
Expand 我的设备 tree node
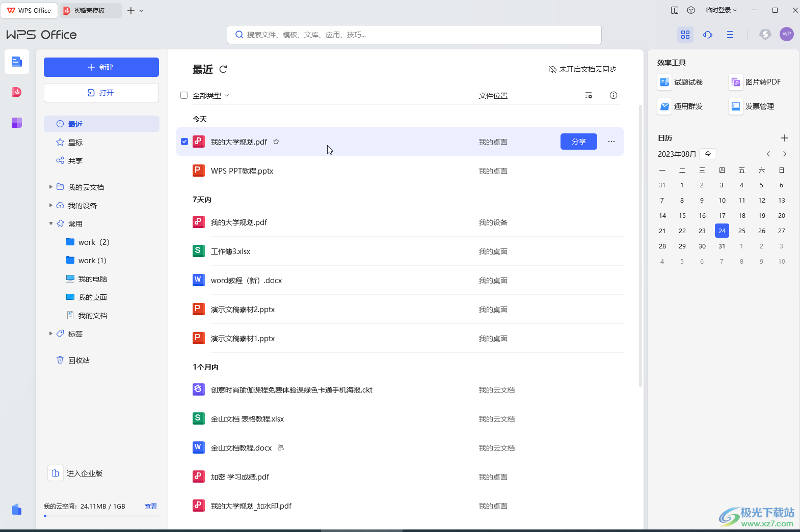[51, 205]
